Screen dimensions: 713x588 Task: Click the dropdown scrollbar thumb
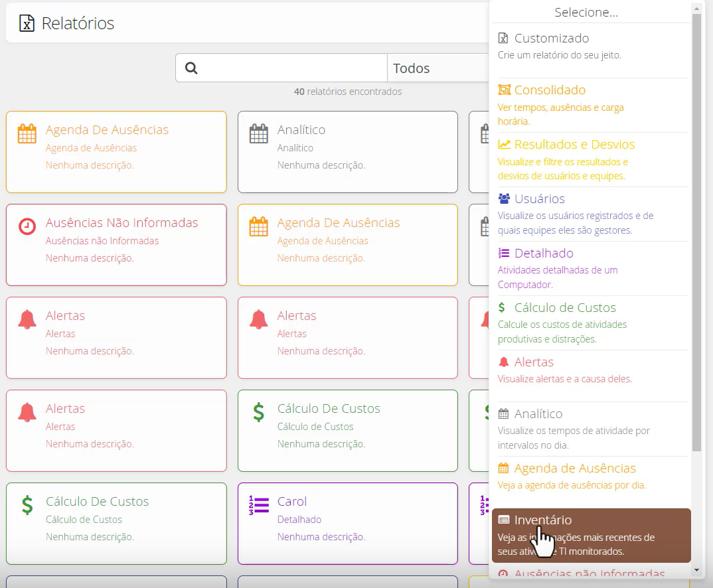click(x=696, y=232)
